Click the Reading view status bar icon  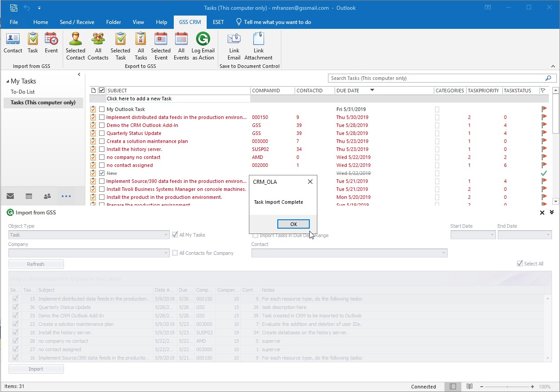tap(469, 387)
